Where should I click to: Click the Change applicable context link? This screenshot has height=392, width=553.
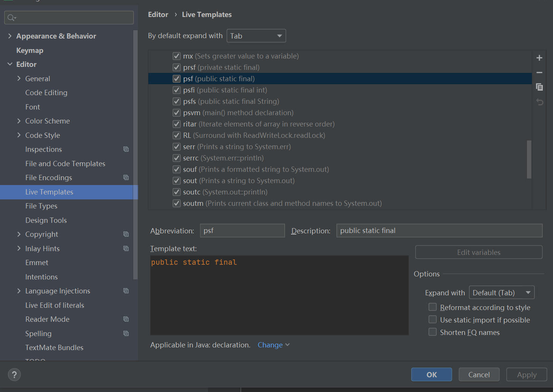[x=274, y=345]
